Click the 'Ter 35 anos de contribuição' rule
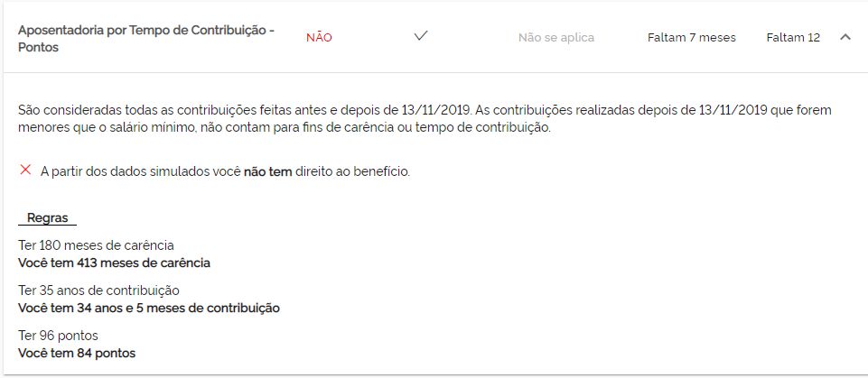Image resolution: width=868 pixels, height=378 pixels. pos(98,290)
